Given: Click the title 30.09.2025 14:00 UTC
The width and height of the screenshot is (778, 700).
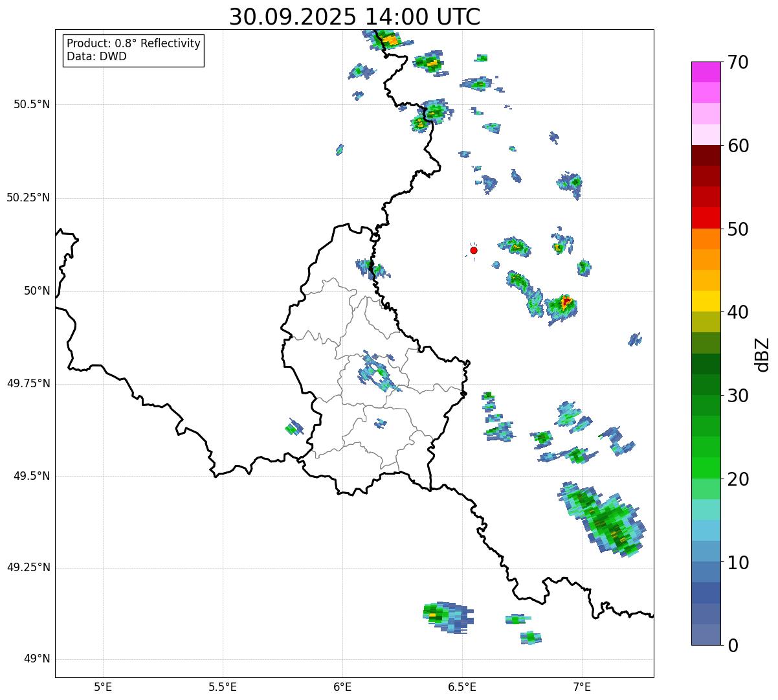Looking at the screenshot, I should [355, 17].
